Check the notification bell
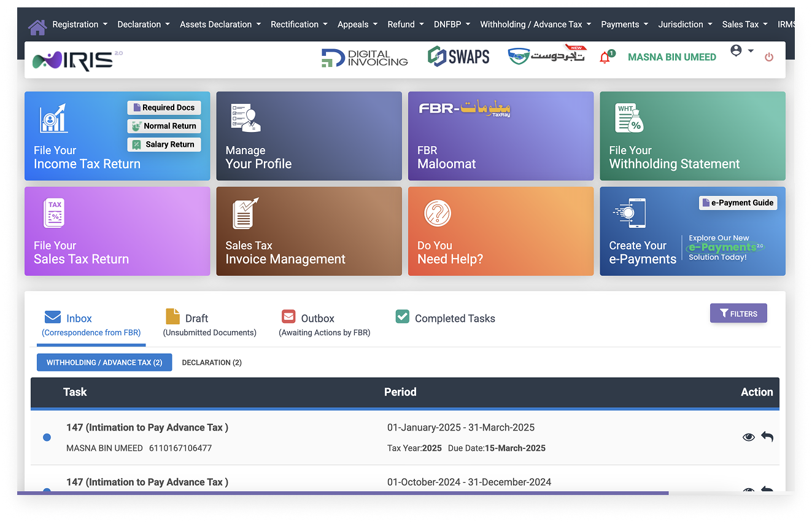This screenshot has height=522, width=812. (x=606, y=58)
